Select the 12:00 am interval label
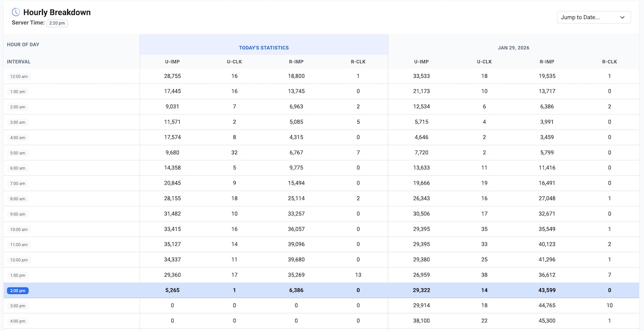The image size is (644, 331). (x=19, y=76)
